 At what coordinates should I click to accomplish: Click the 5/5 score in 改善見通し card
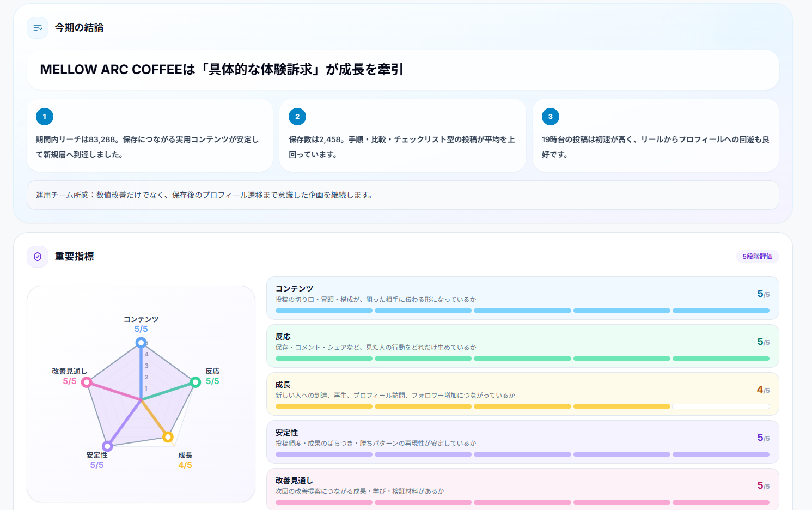click(x=763, y=485)
